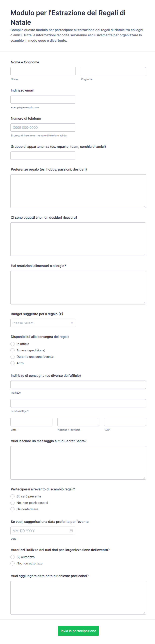Open the calendar icon in date field

(71, 531)
